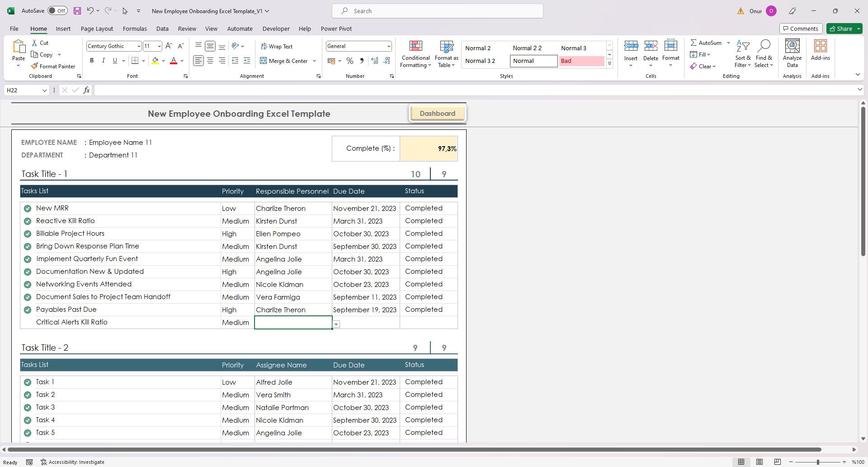Click the Dashboard button
This screenshot has width=868, height=467.
[437, 113]
